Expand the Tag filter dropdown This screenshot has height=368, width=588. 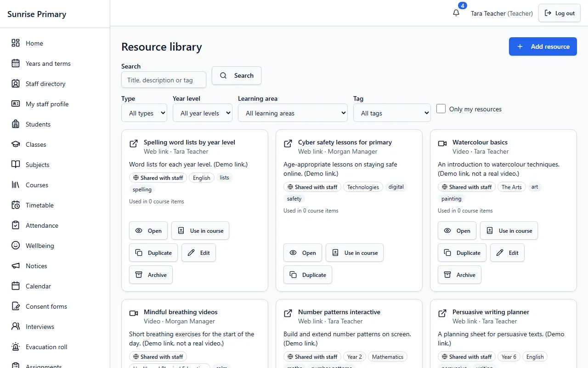[x=392, y=113]
